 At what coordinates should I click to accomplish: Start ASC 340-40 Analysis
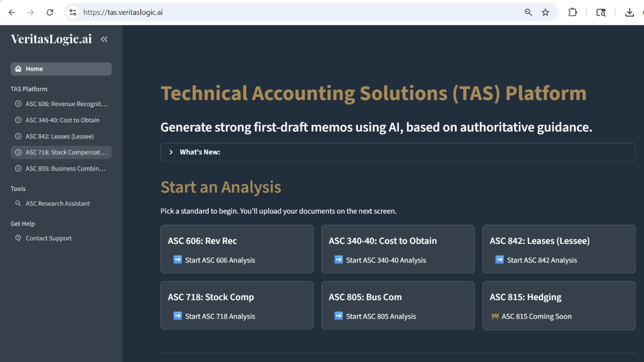point(380,260)
